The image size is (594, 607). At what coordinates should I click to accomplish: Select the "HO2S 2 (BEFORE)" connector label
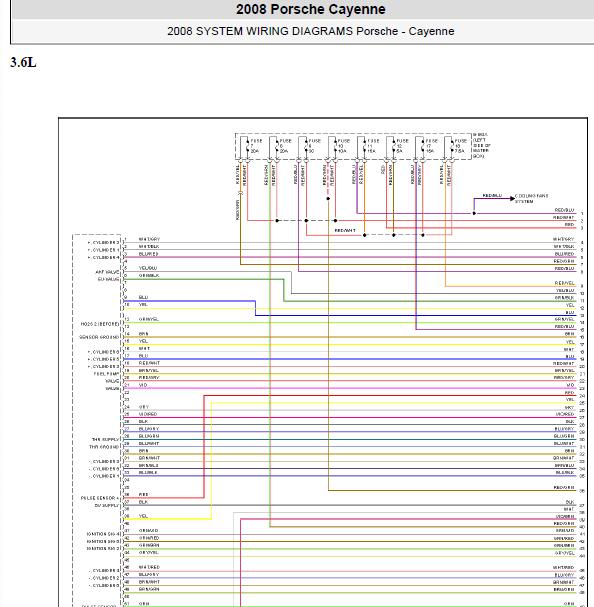tap(100, 324)
